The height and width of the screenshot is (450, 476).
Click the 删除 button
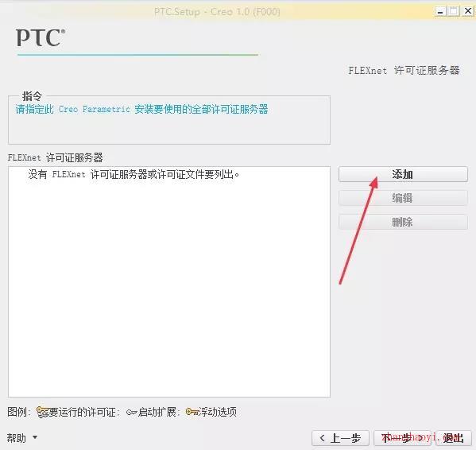coord(403,222)
